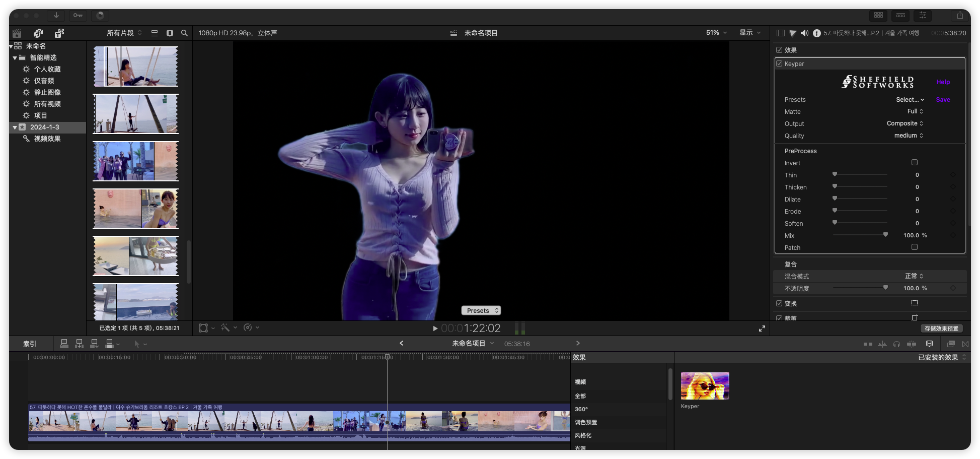Image resolution: width=980 pixels, height=459 pixels.
Task: Change the Quality medium dropdown
Action: click(x=909, y=136)
